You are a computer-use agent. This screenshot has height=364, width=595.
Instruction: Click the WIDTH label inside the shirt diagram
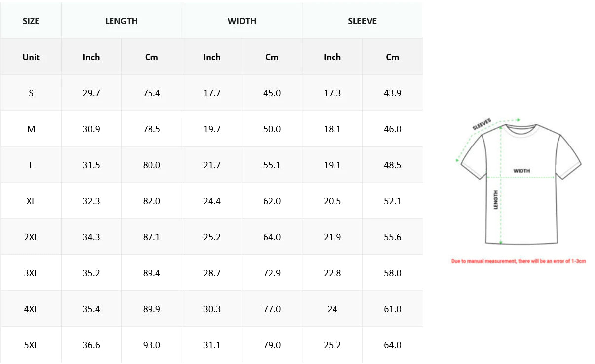[x=521, y=171]
